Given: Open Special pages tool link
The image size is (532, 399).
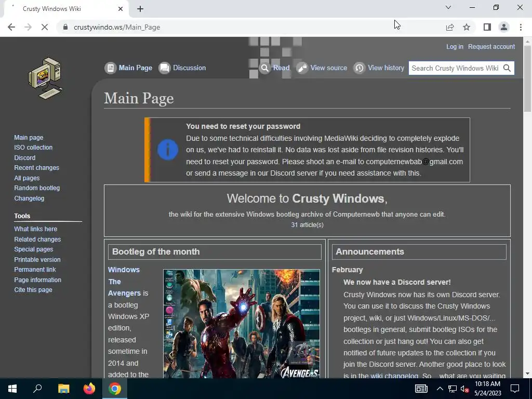Looking at the screenshot, I should pyautogui.click(x=34, y=249).
